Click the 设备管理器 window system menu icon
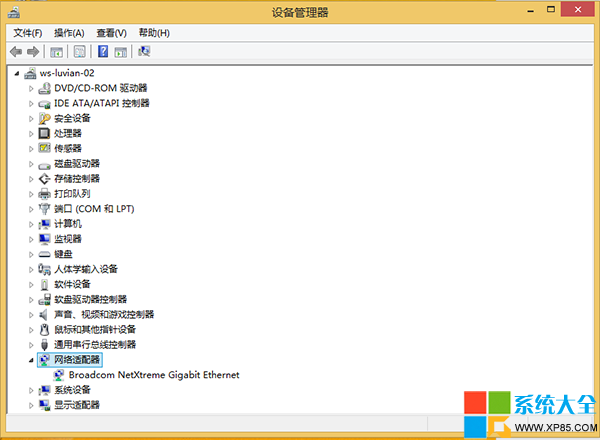This screenshot has height=440, width=600. coord(14,12)
